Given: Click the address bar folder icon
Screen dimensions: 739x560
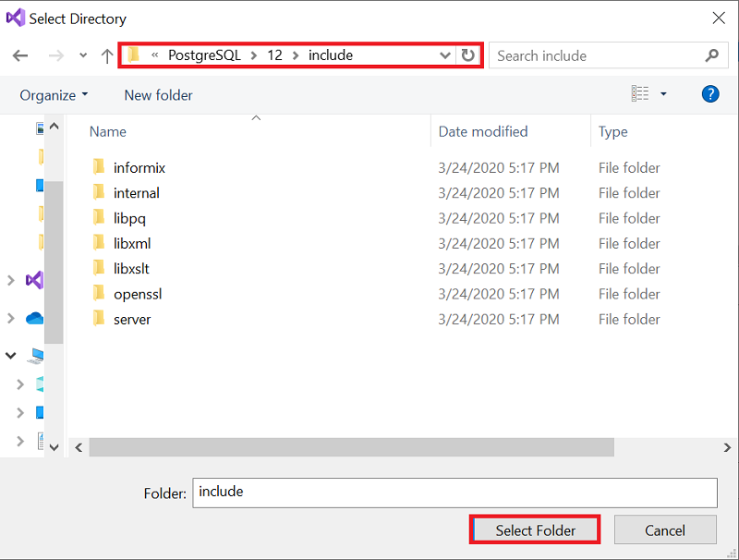Looking at the screenshot, I should (134, 55).
